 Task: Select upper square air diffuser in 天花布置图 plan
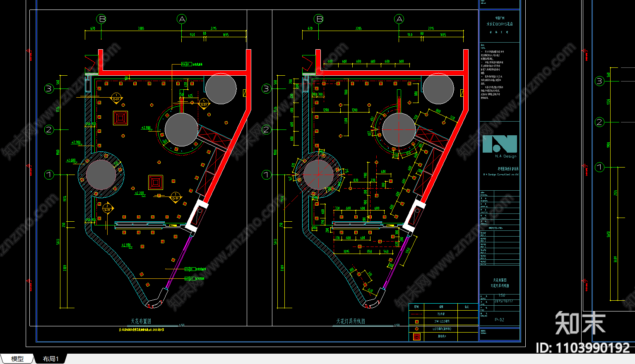pos(120,118)
